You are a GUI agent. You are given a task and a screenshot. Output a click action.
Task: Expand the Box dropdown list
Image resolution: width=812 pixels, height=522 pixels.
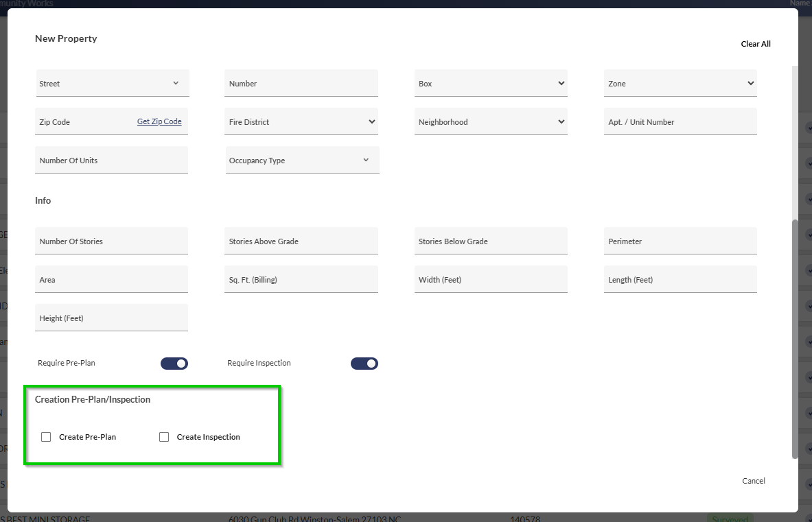point(491,84)
